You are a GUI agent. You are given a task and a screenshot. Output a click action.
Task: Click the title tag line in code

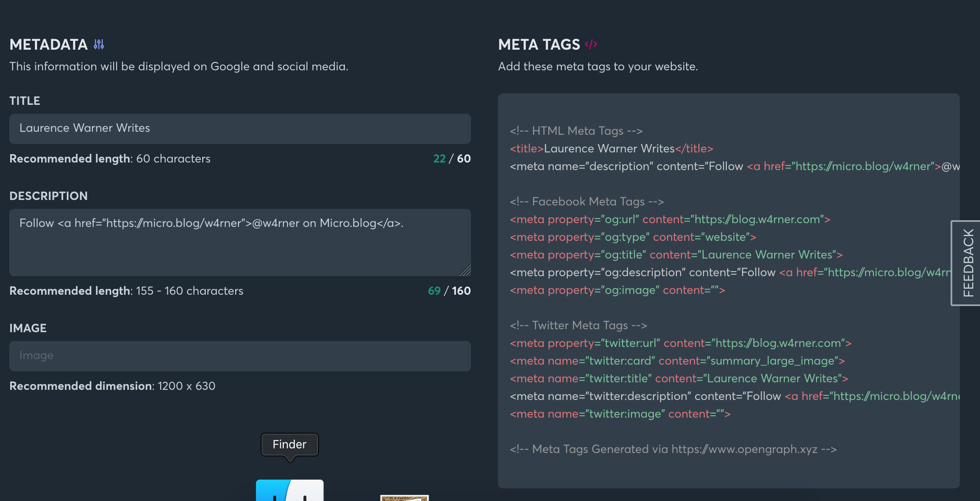pyautogui.click(x=611, y=149)
